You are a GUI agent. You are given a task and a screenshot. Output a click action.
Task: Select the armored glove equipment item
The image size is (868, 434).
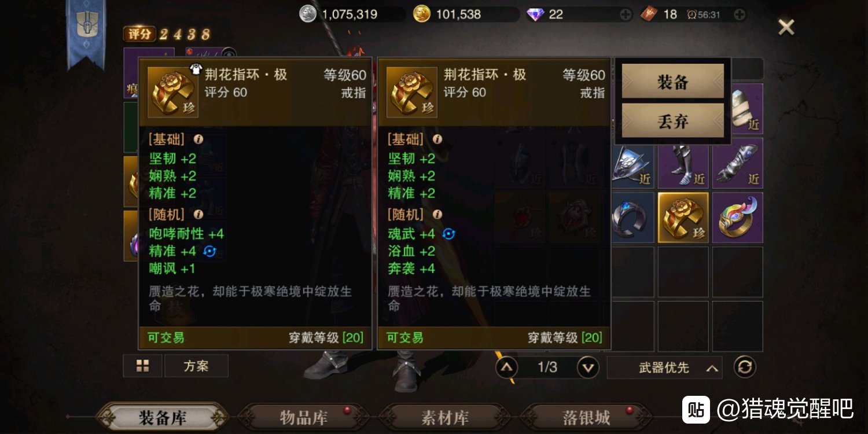(737, 163)
